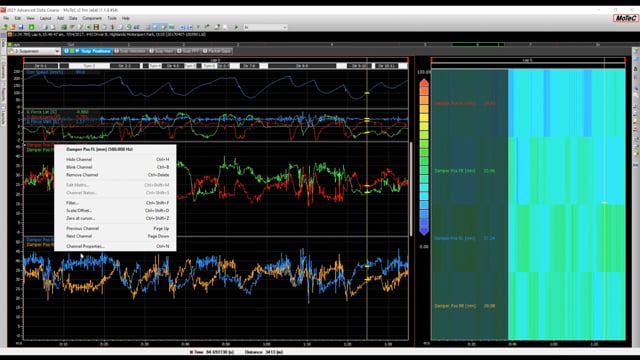640x360 pixels.
Task: Click the green play arrow toolbar icon
Action: (236, 27)
